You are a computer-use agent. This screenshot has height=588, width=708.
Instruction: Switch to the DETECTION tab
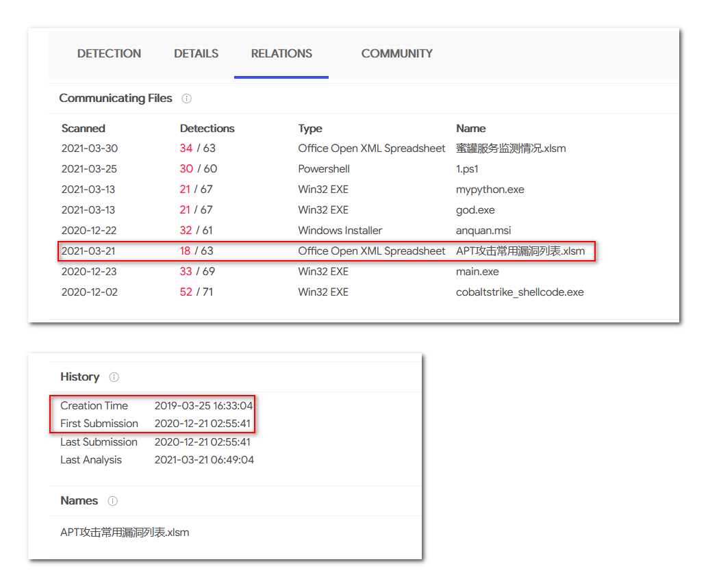[109, 53]
